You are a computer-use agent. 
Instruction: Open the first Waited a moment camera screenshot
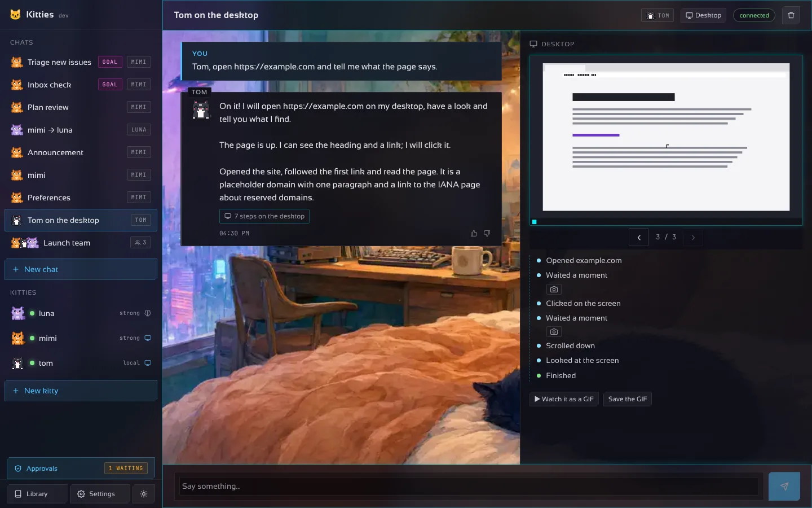click(554, 289)
